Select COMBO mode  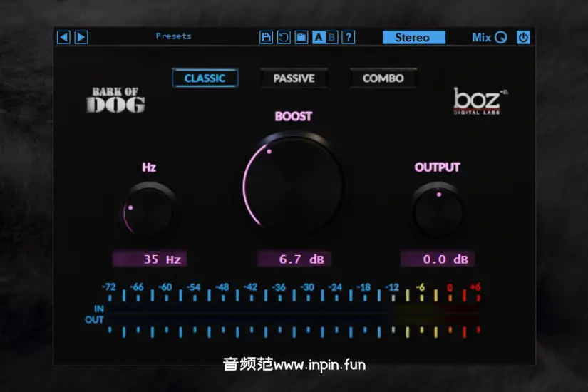(383, 78)
